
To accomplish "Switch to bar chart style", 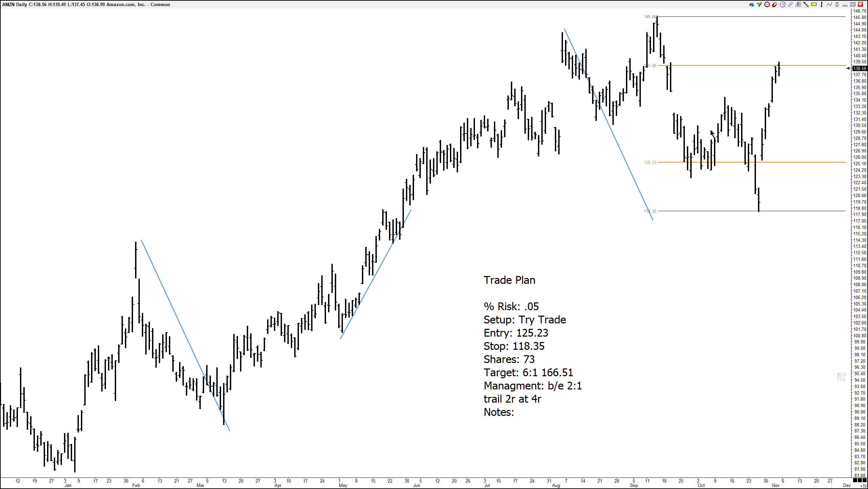I will pos(822,4).
